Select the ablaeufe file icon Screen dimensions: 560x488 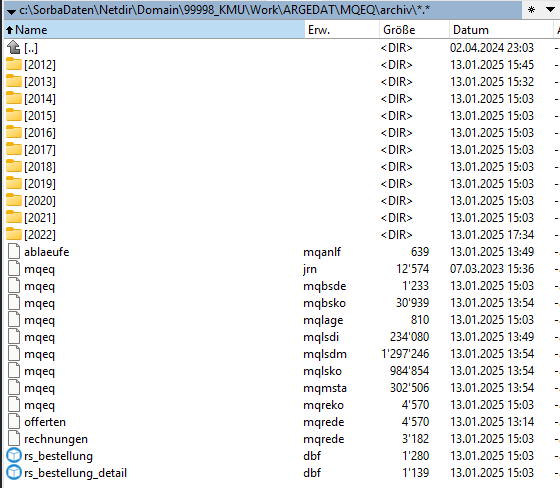click(14, 251)
